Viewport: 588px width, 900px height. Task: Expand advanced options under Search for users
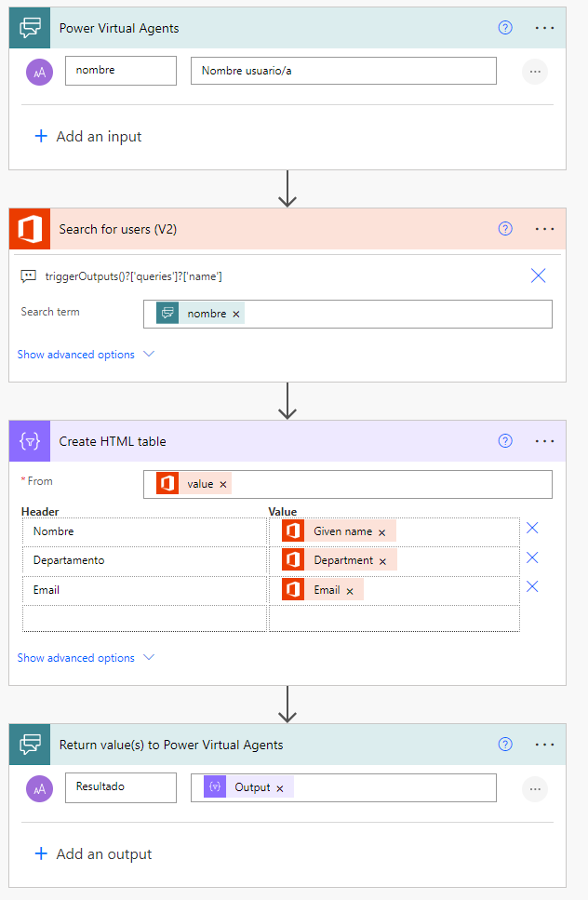86,355
